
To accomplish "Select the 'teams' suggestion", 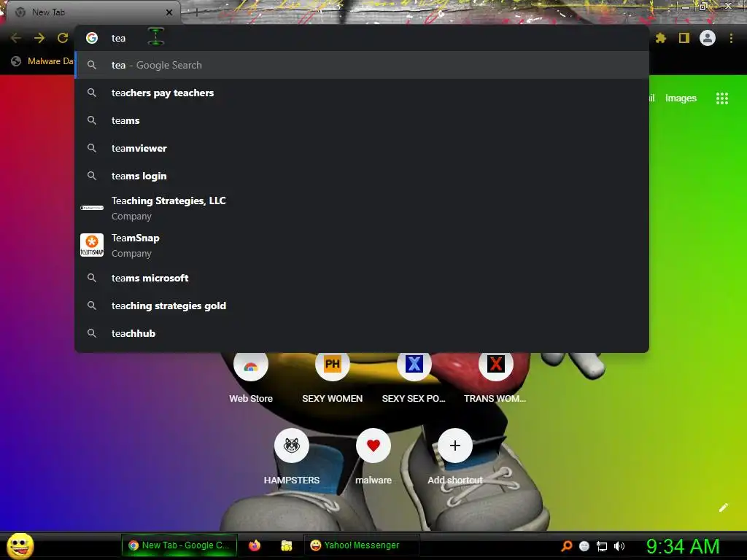I will [x=362, y=120].
